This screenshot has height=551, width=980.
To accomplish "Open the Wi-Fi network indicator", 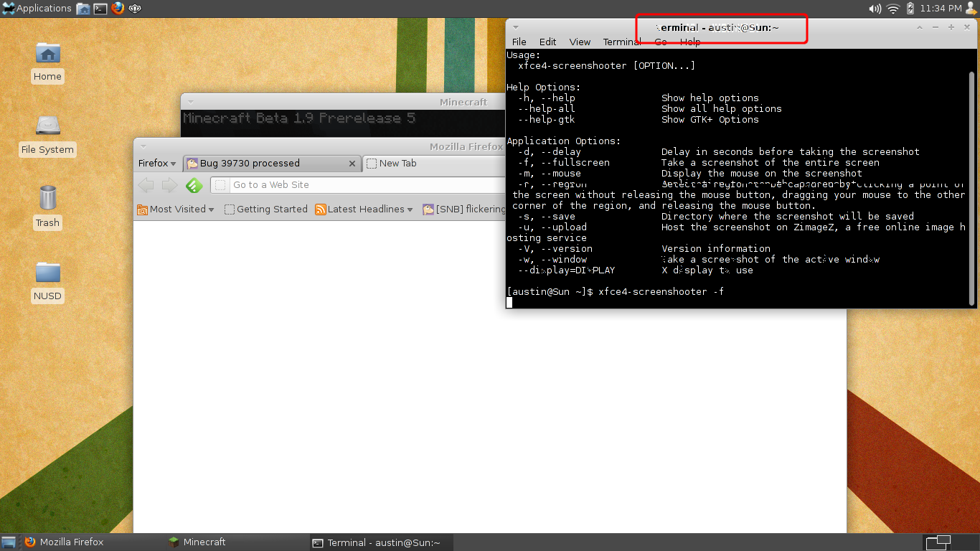I will 892,9.
